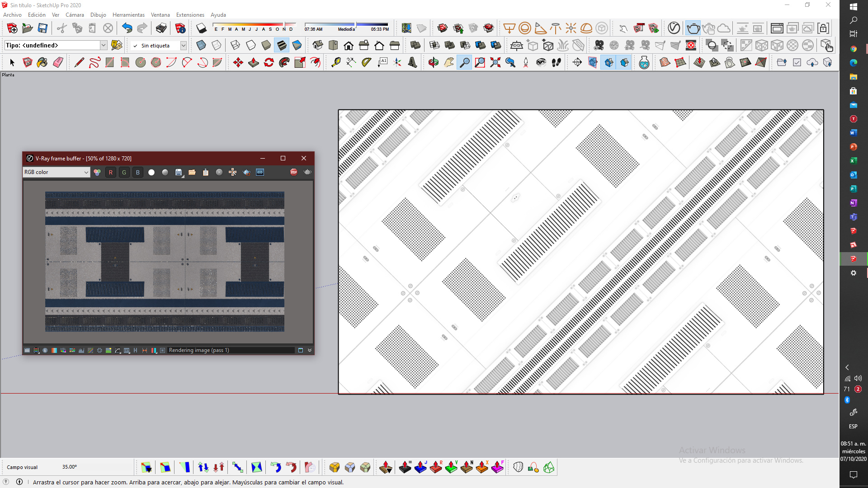Open the Ayuda menu
The image size is (868, 488).
218,15
